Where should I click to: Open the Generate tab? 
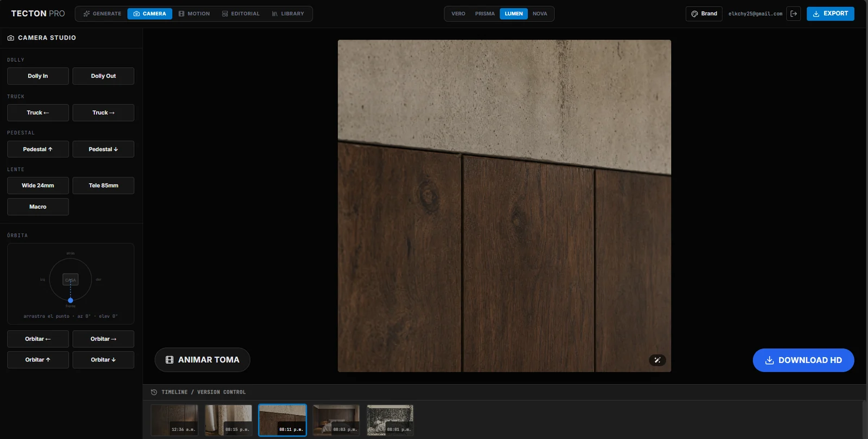point(102,14)
